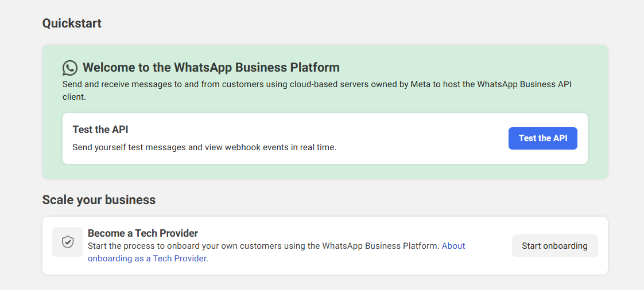Screen dimensions: 644x290
Task: Click the Scale your business heading
Action: point(99,200)
